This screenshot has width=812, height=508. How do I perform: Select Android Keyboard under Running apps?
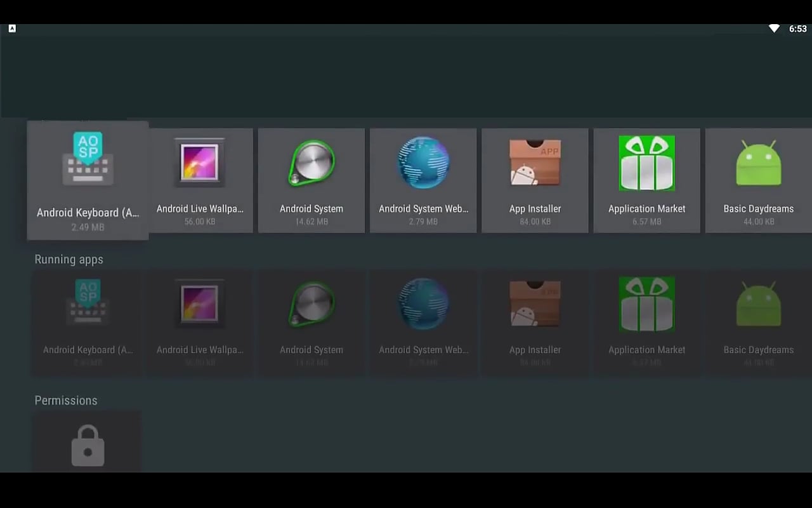click(x=88, y=323)
